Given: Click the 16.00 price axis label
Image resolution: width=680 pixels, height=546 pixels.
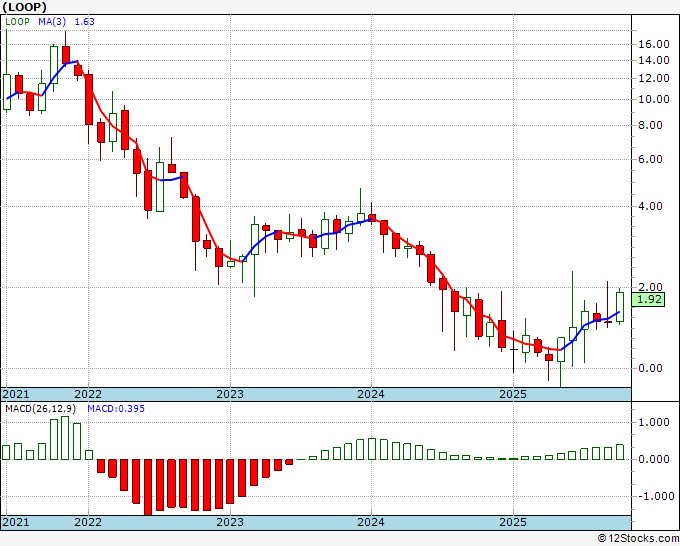Looking at the screenshot, I should coord(654,44).
